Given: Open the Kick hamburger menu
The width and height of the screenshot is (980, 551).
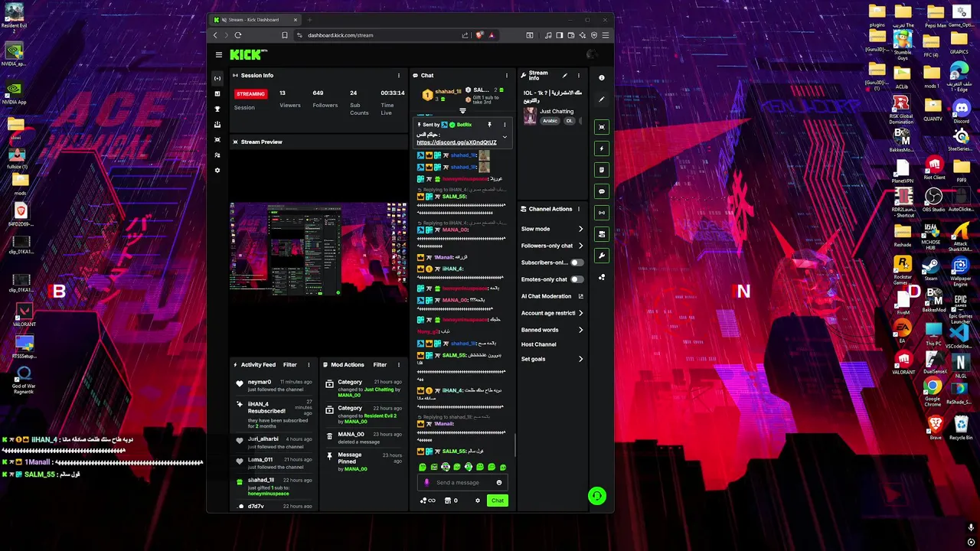Looking at the screenshot, I should tap(219, 54).
